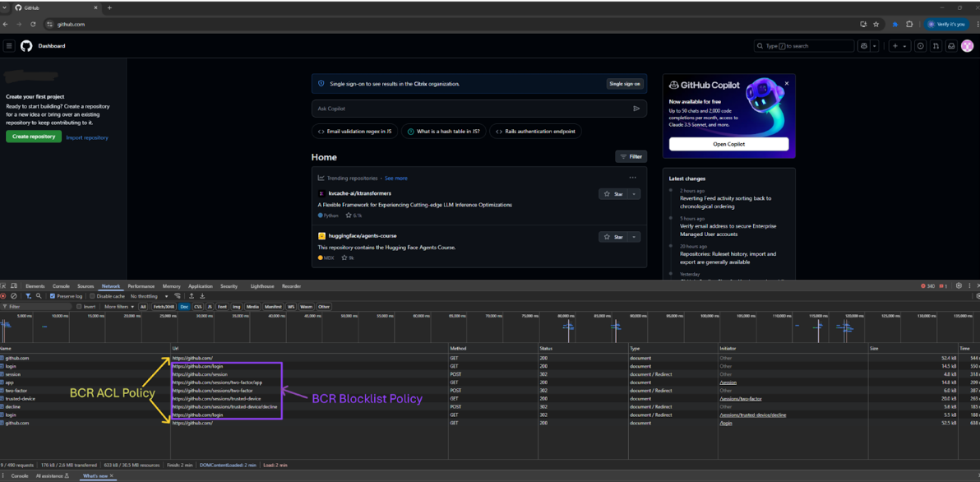This screenshot has height=482, width=980.
Task: Send the Ask Copilot prompt arrow
Action: click(x=636, y=109)
